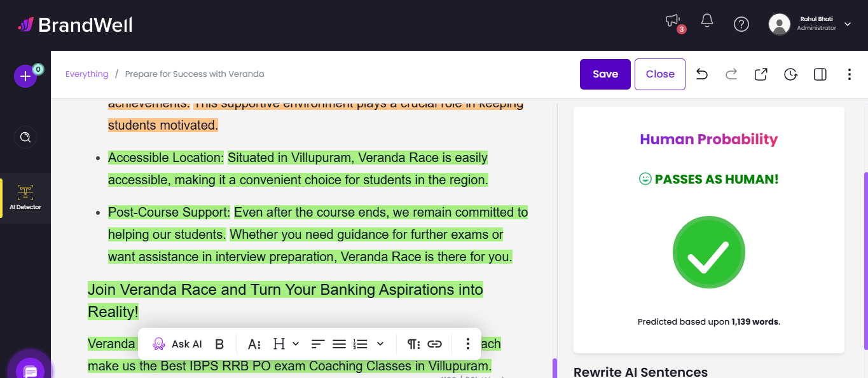Screen dimensions: 868x378
Task: Click Prepare for Success with Veranda breadcrumb
Action: tap(195, 74)
